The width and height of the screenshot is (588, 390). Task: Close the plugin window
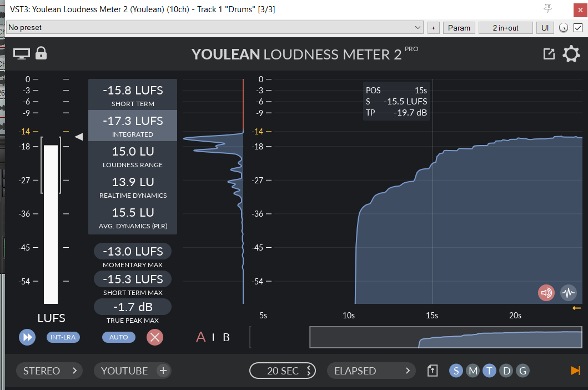[x=580, y=10]
